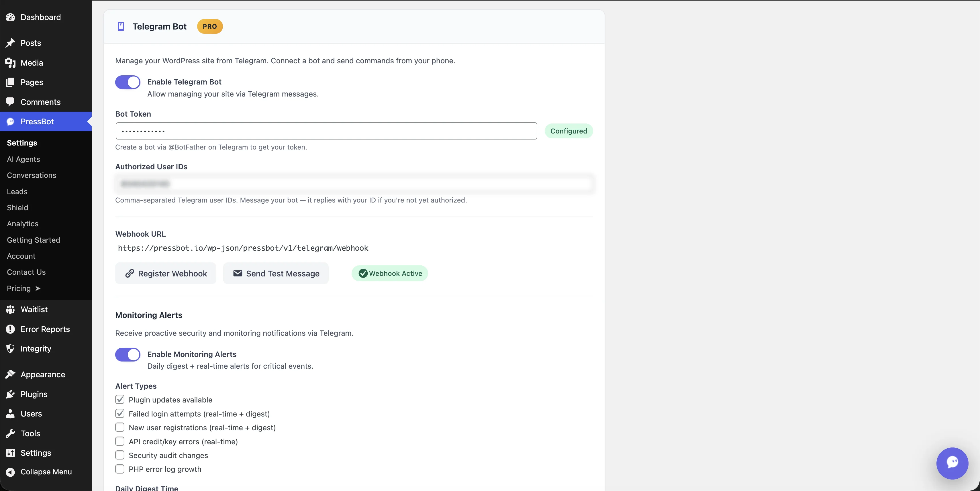Image resolution: width=980 pixels, height=491 pixels.
Task: Disable the Enable Telegram Bot toggle
Action: (x=128, y=82)
